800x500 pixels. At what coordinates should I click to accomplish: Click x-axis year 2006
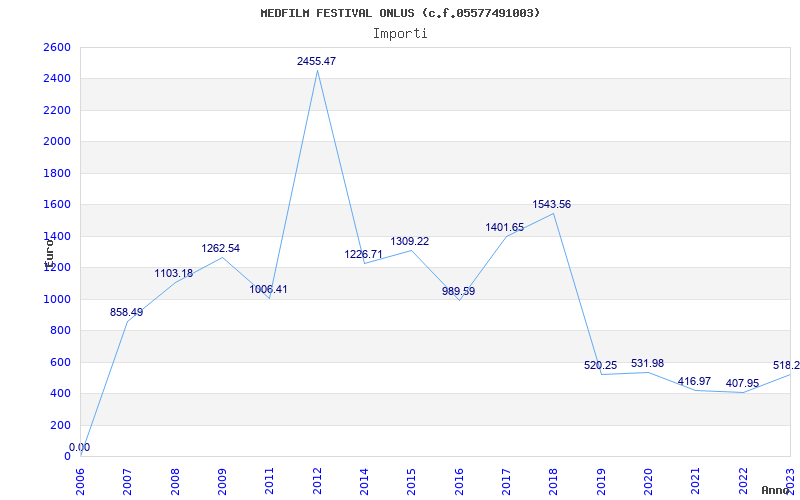[x=80, y=481]
